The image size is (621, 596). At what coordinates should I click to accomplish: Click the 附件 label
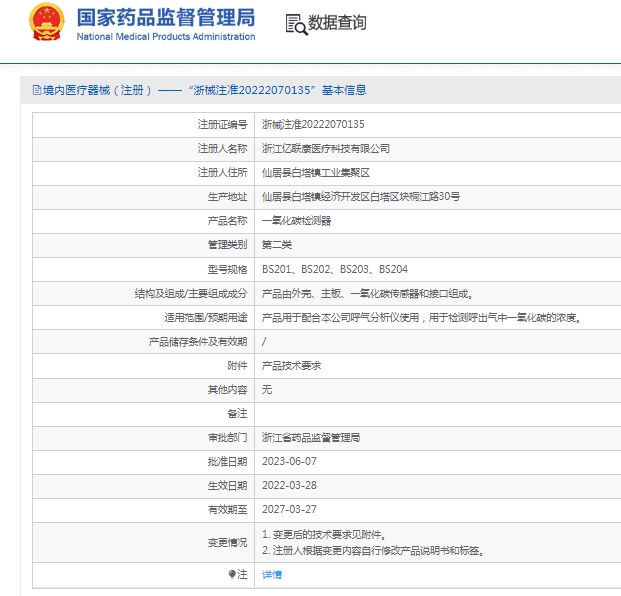pos(237,366)
